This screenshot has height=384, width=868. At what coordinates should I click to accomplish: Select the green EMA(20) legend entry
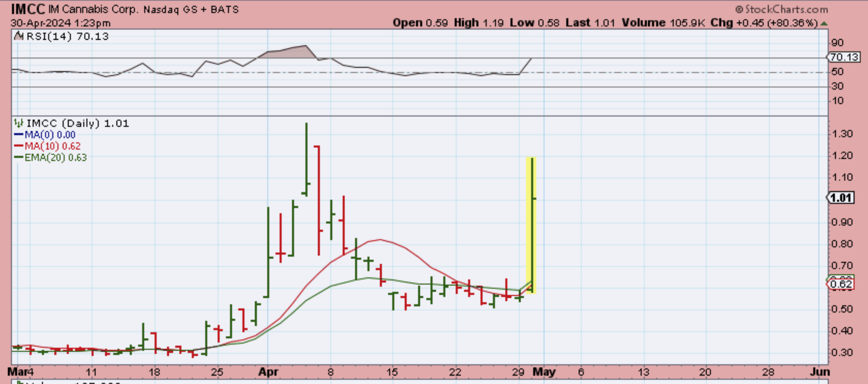51,157
